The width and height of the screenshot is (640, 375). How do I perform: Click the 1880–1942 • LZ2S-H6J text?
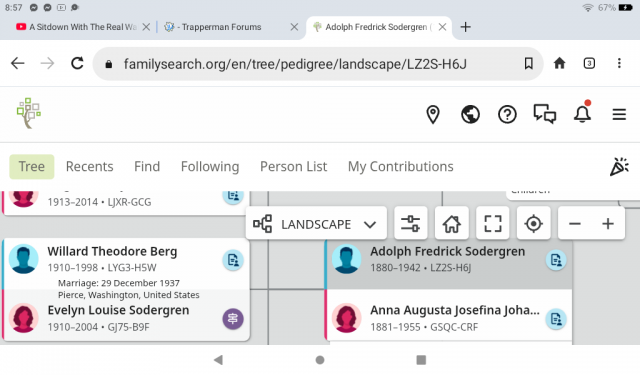(420, 268)
